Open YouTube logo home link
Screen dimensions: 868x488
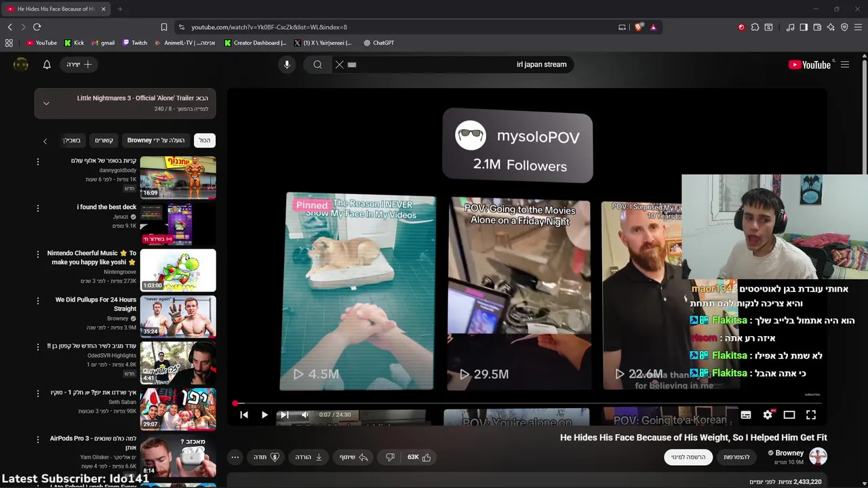810,64
